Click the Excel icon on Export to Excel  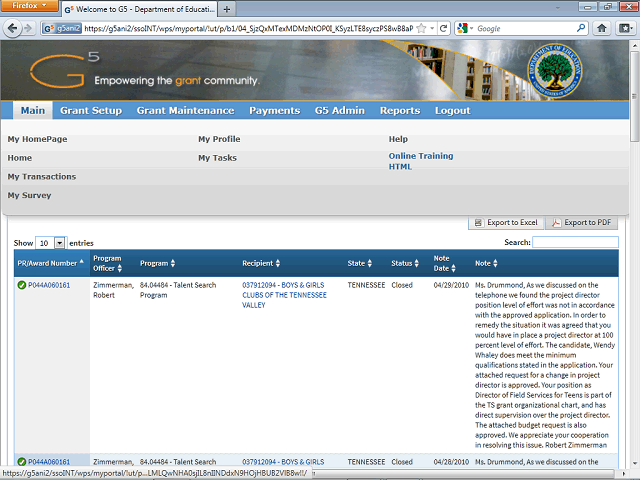(x=478, y=223)
